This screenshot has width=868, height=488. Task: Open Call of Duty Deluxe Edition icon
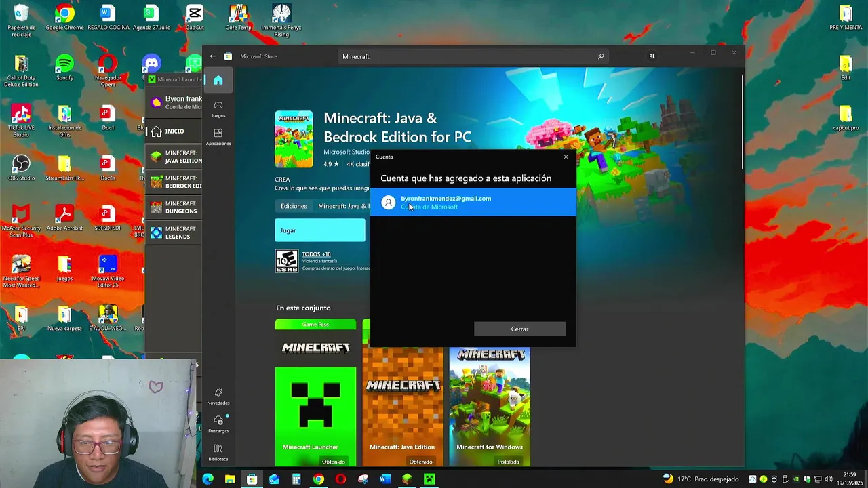click(21, 71)
